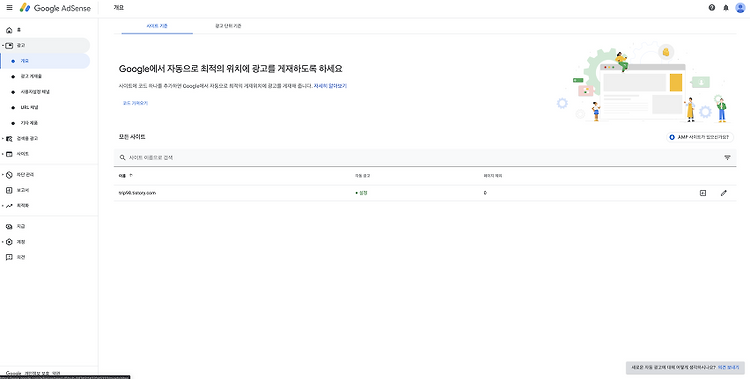Click the payments (지급) icon
This screenshot has width=750, height=379.
9,226
